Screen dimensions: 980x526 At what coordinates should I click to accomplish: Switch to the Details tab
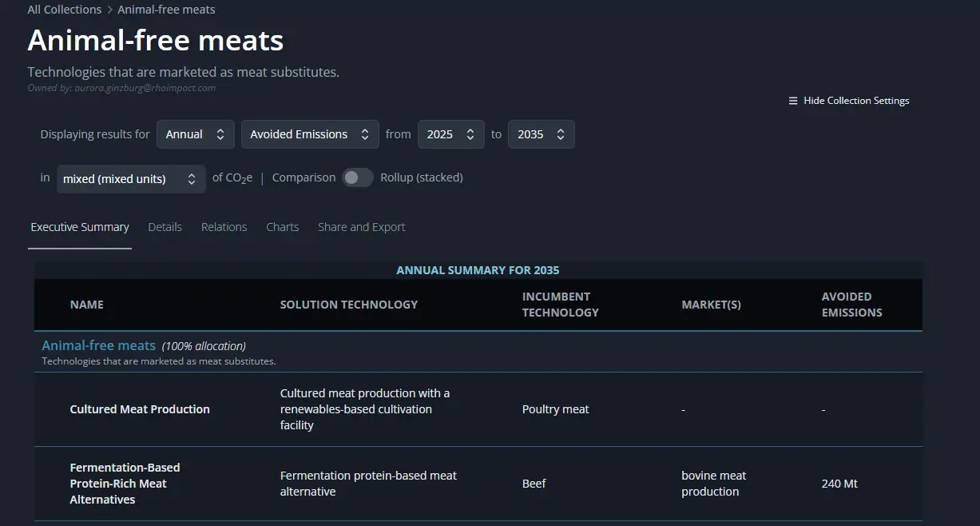(x=165, y=227)
